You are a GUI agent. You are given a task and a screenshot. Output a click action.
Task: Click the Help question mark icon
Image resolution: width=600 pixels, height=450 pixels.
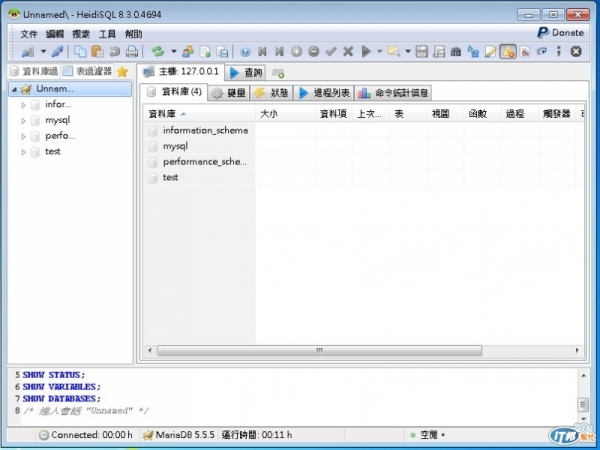pos(245,51)
